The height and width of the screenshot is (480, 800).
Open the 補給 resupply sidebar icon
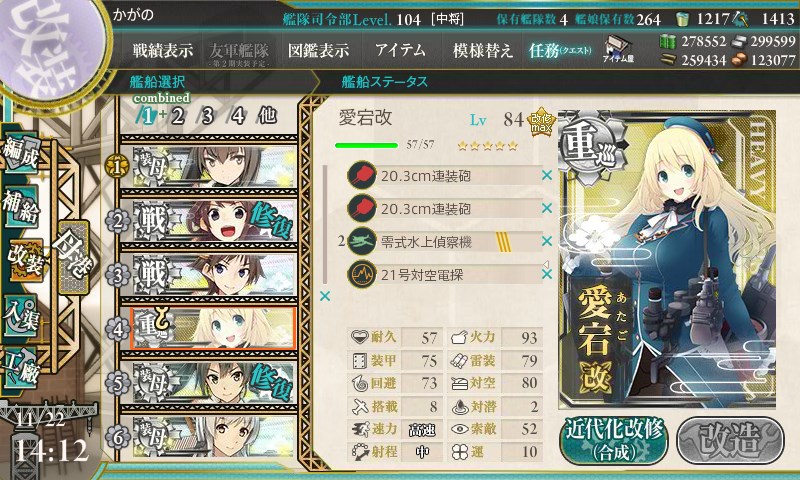pyautogui.click(x=21, y=205)
